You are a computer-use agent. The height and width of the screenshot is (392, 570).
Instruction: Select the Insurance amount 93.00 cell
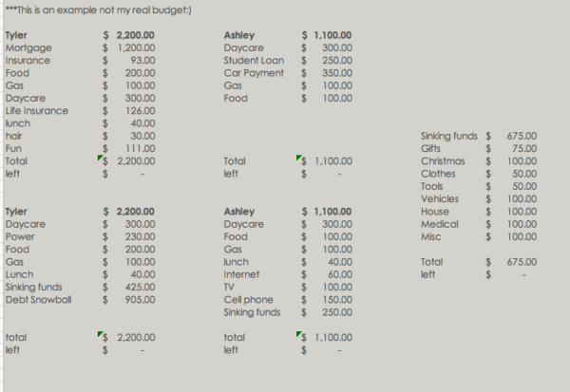pyautogui.click(x=142, y=59)
